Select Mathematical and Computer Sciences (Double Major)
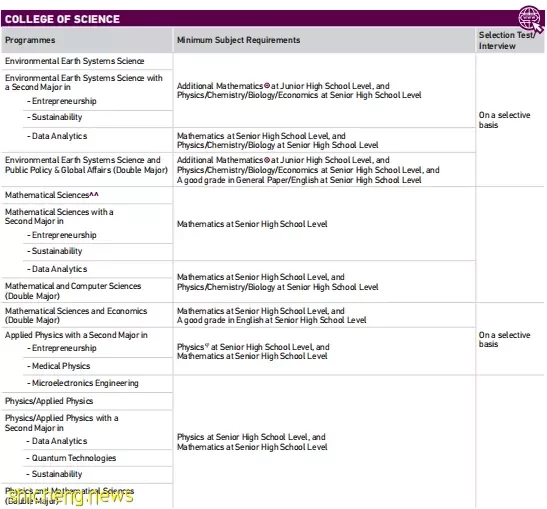 click(x=73, y=291)
